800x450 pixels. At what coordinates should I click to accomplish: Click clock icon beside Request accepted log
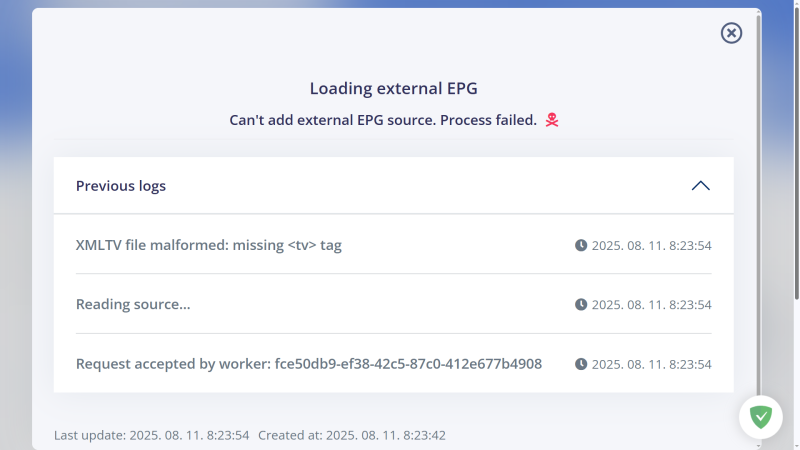(581, 364)
